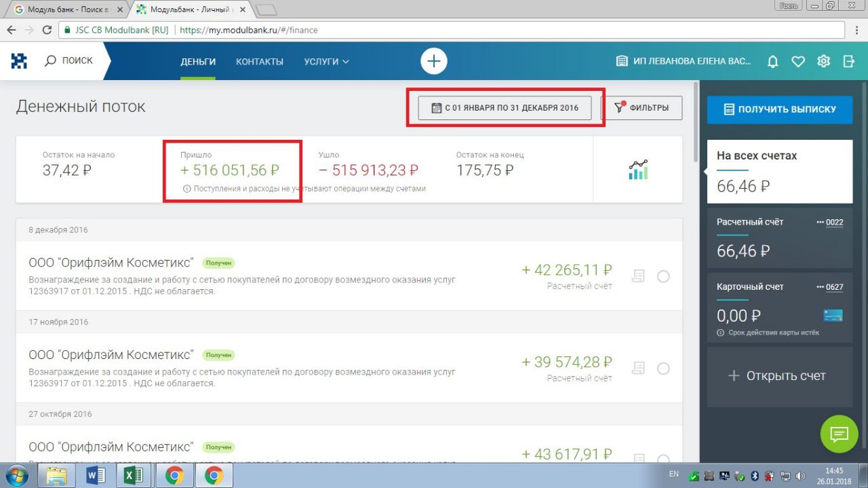Open the Chrome three-dot menu
This screenshot has height=488, width=868.
[856, 30]
